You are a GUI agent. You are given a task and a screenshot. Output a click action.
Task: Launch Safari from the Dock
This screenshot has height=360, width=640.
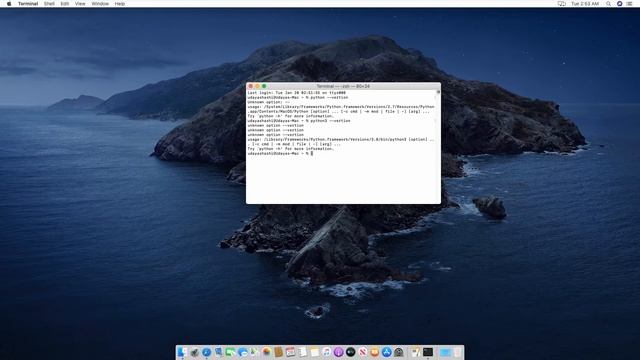pos(207,352)
